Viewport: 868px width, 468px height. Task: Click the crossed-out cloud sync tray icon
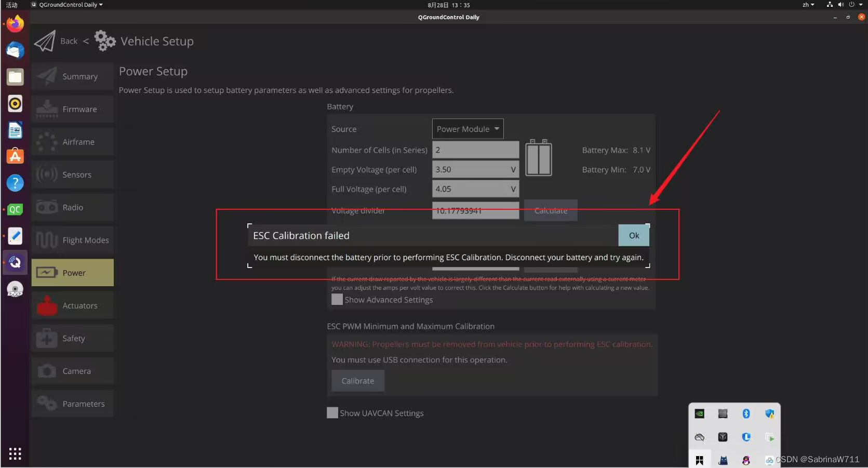pyautogui.click(x=700, y=437)
